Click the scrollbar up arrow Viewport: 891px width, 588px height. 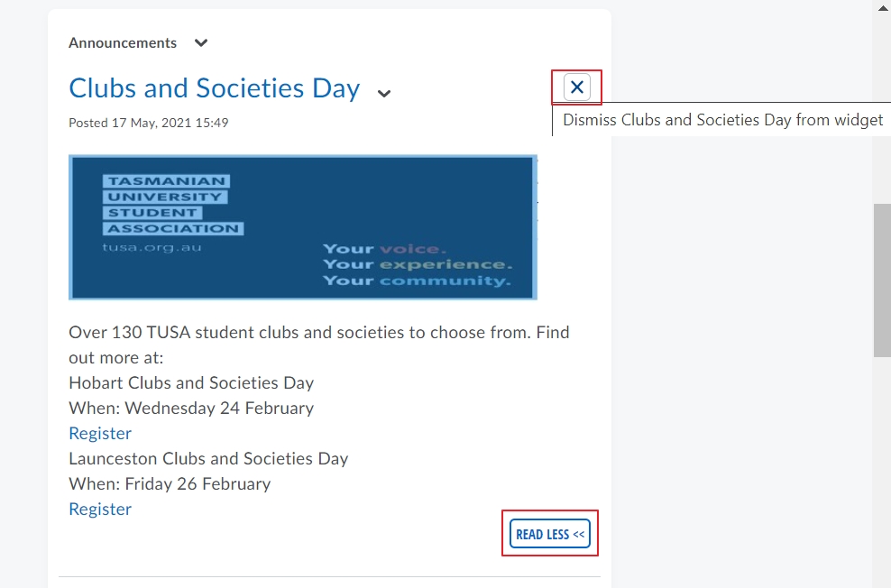(883, 7)
